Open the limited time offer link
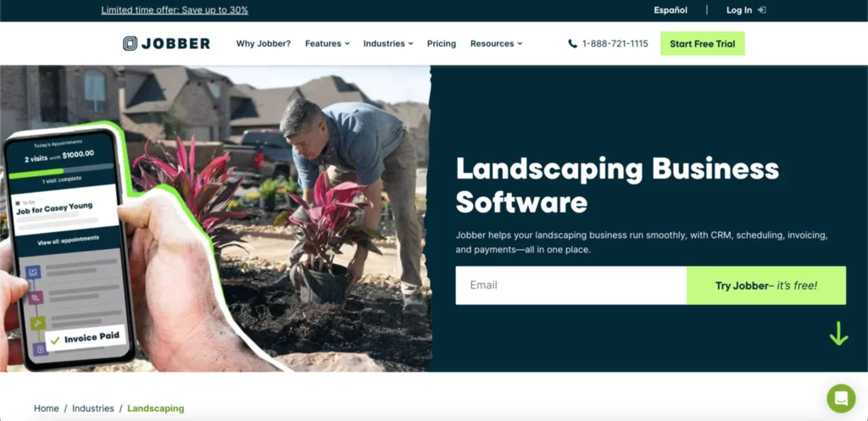This screenshot has height=421, width=868. [x=175, y=10]
